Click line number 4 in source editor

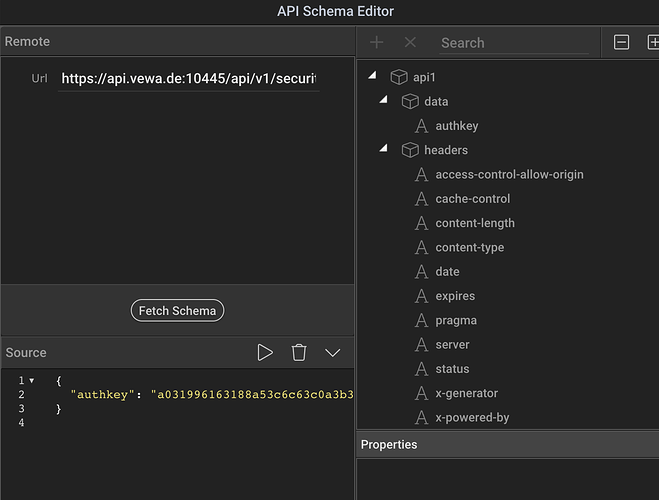(21, 423)
